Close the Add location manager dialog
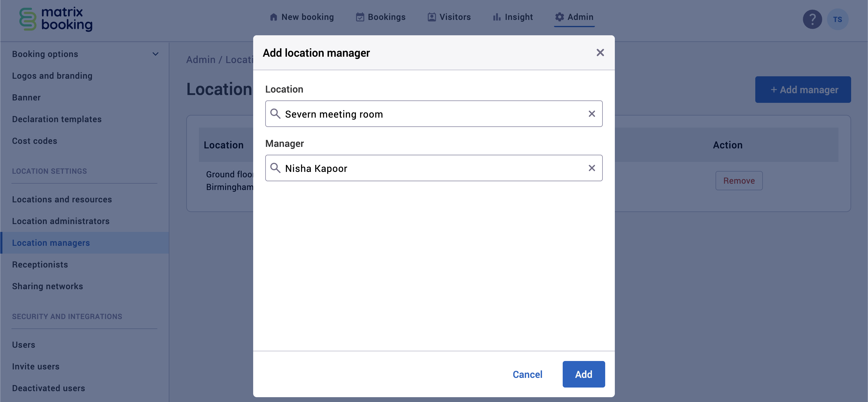 click(x=600, y=52)
